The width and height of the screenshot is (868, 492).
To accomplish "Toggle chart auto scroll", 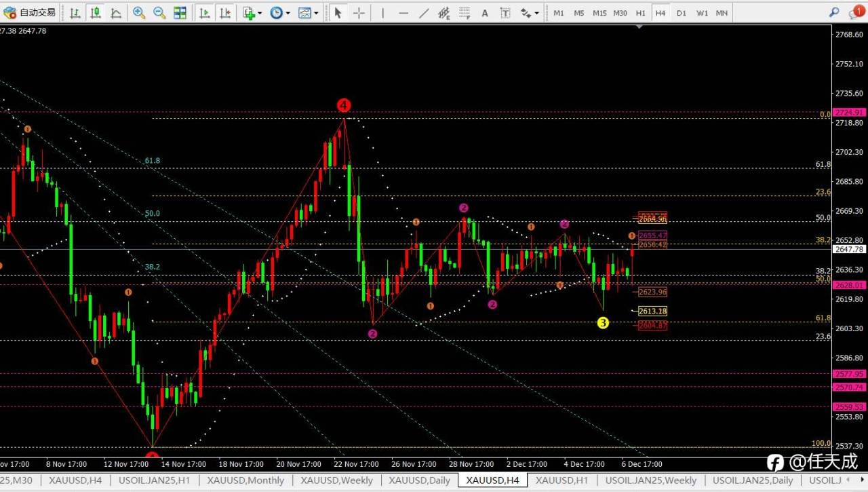I will click(204, 12).
